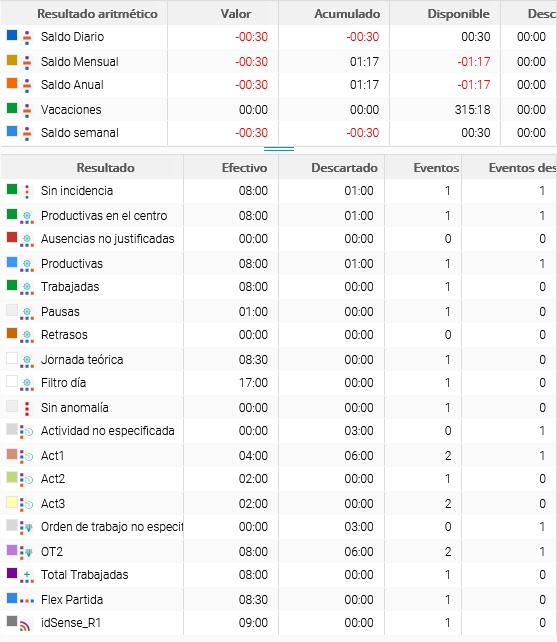The image size is (557, 642).
Task: Click the Act1 activity clock icon
Action: (27, 456)
